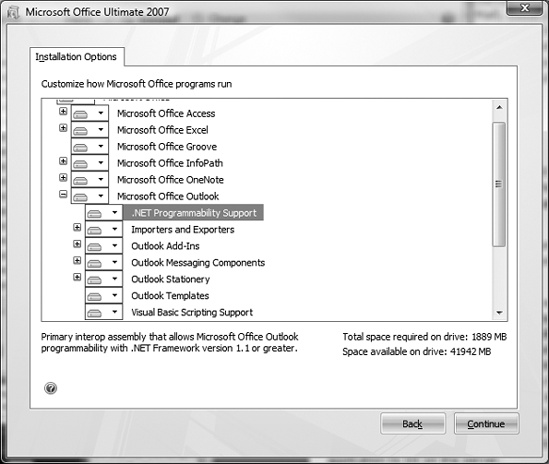Click the Continue button

click(486, 424)
